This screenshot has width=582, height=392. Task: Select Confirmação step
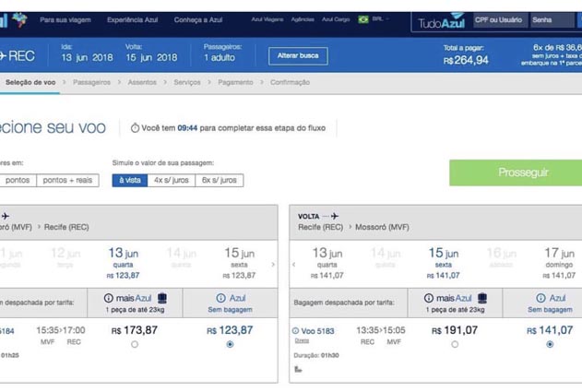pos(290,82)
